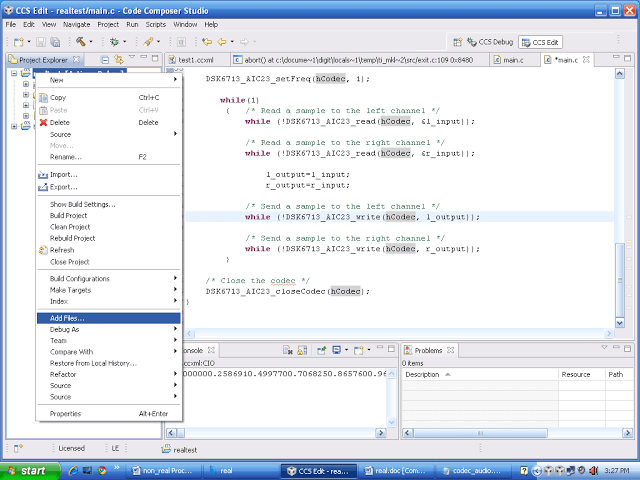Screen dimensions: 640x480
Task: Close the Console view tab
Action: pos(211,350)
